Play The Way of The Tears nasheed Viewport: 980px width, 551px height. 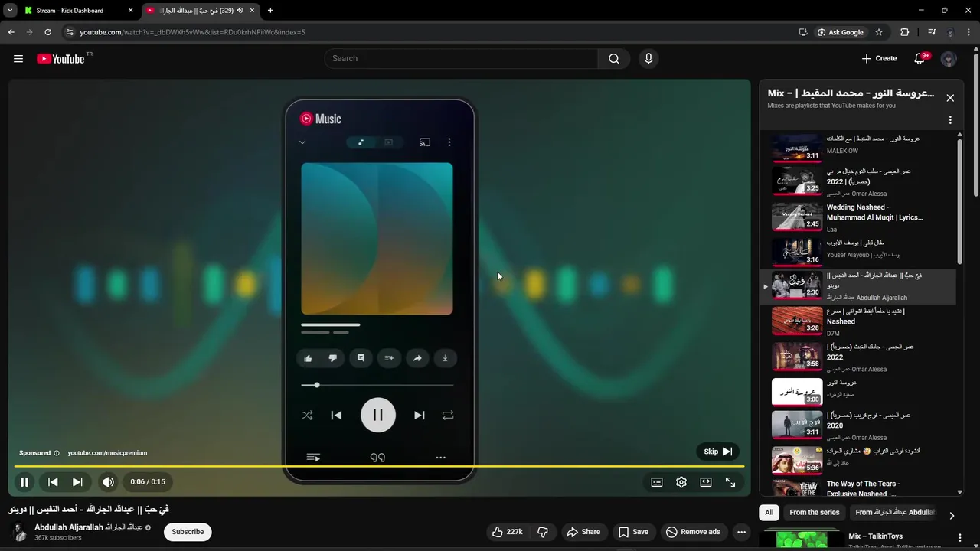click(x=857, y=487)
